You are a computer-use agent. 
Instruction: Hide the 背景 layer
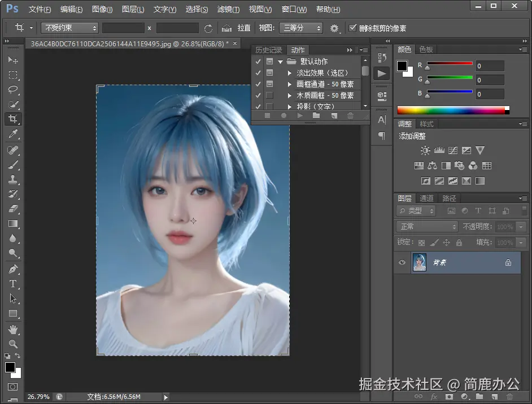402,262
